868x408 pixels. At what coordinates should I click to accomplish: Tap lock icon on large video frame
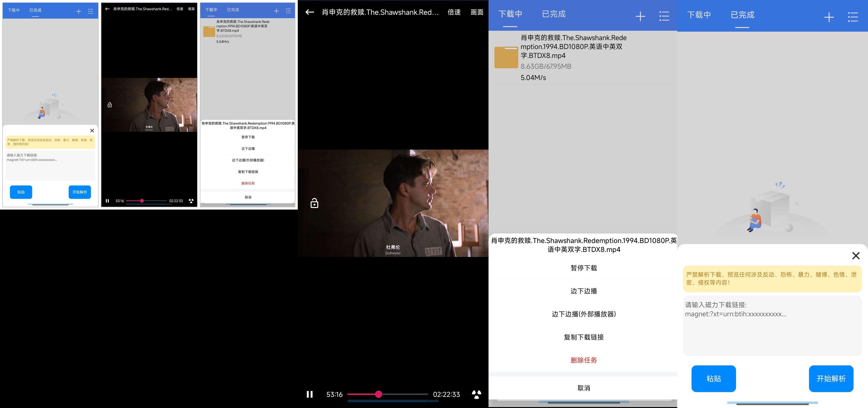[314, 203]
